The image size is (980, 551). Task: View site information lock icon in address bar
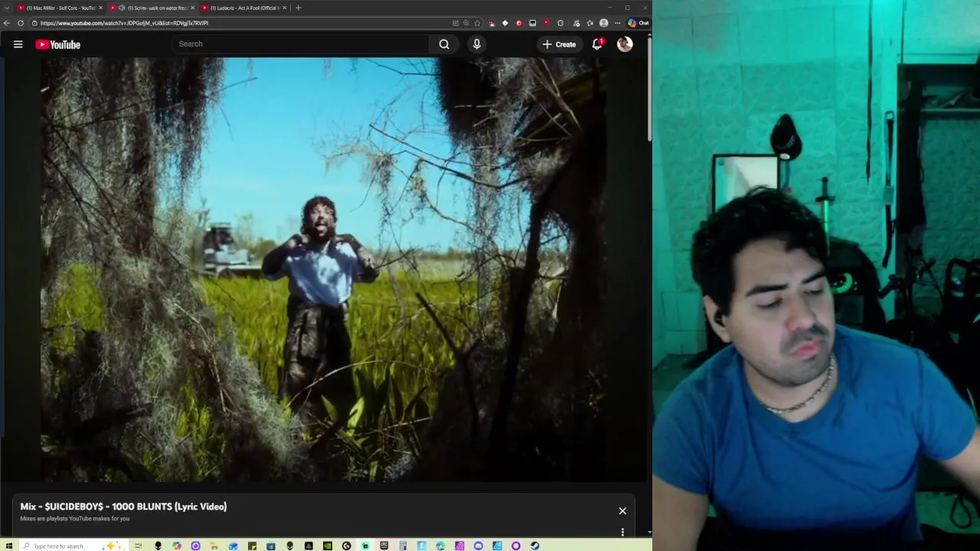[34, 23]
